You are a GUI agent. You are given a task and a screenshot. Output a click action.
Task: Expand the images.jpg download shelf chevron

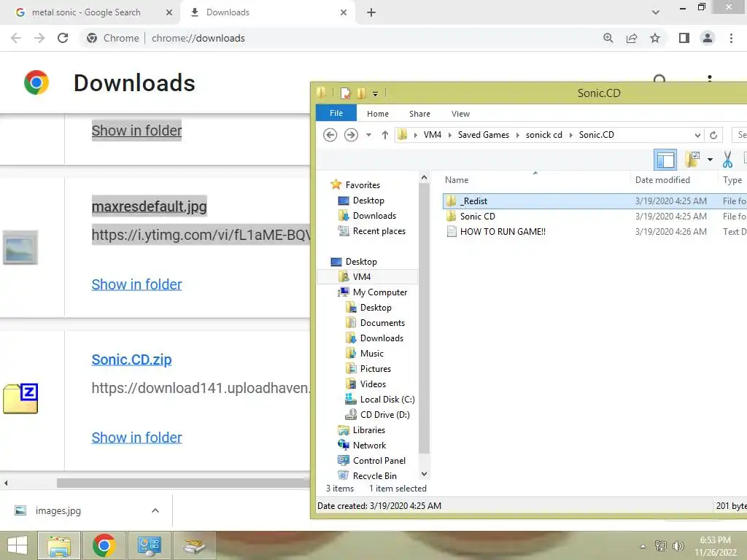click(155, 510)
